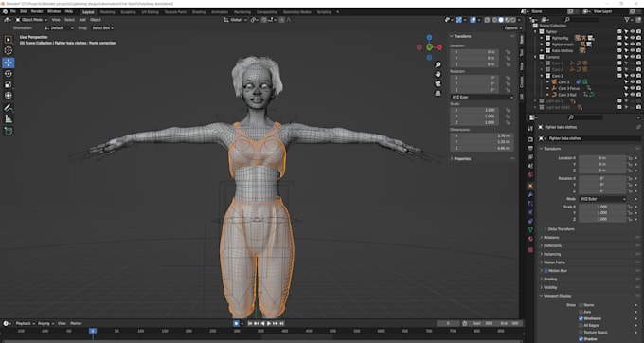
Task: Collapse the Fighter collection in outliner
Action: (536, 31)
